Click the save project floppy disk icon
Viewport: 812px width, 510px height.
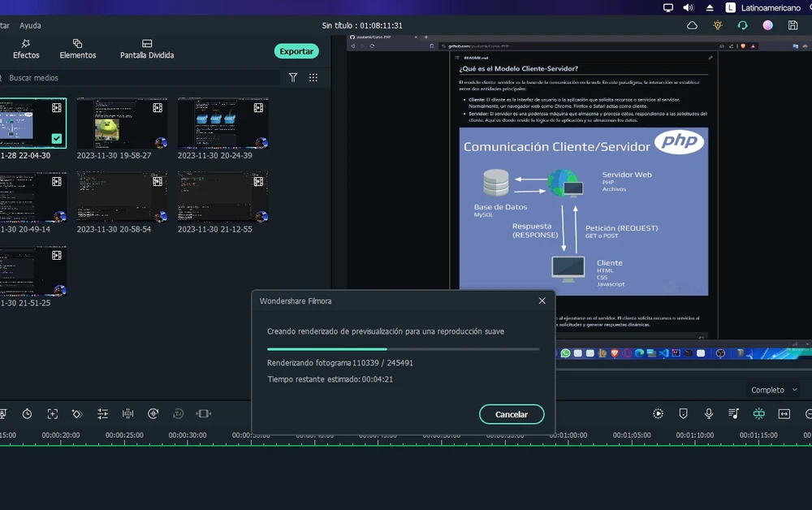[793, 25]
